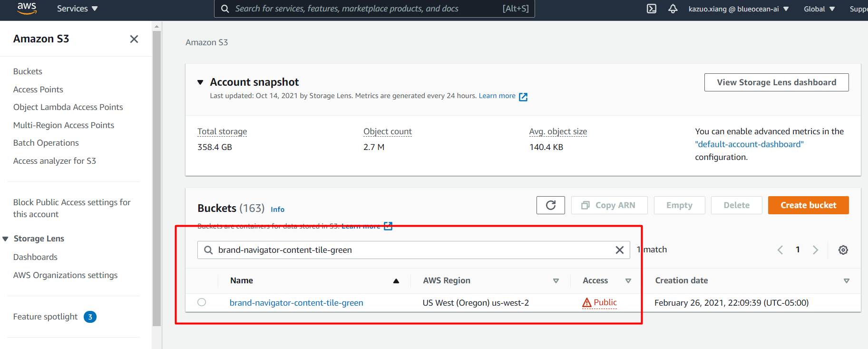Click the Amazon S3 breadcrumb
868x349 pixels.
point(206,42)
